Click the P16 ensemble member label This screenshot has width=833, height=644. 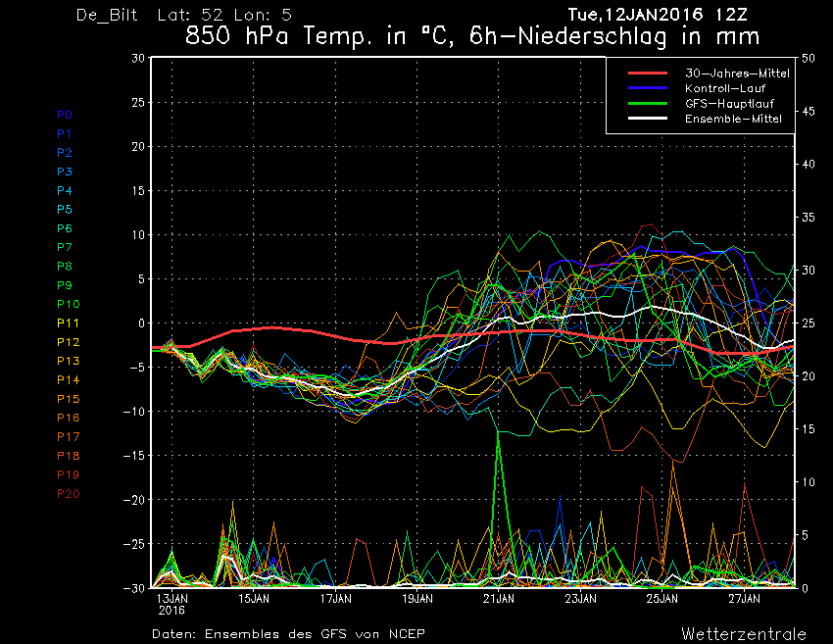(68, 418)
